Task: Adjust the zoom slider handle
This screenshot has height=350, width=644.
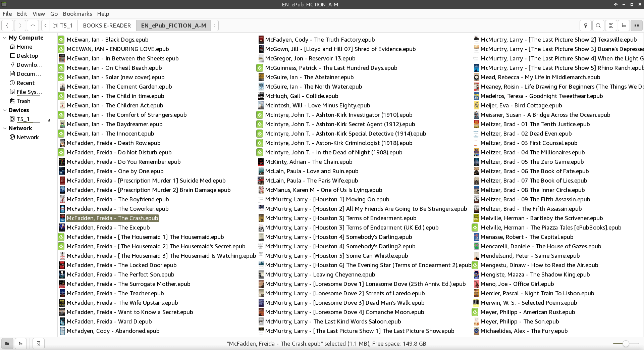Action: [x=626, y=344]
